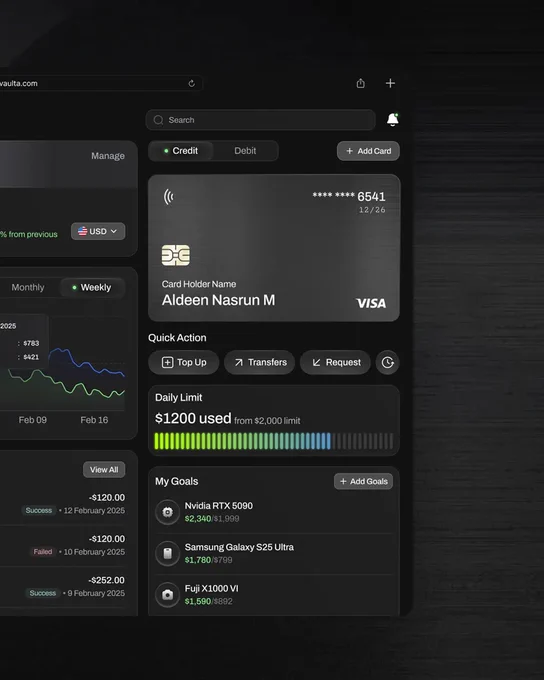
Task: Click the 12/26 card expiry date
Action: (x=372, y=210)
